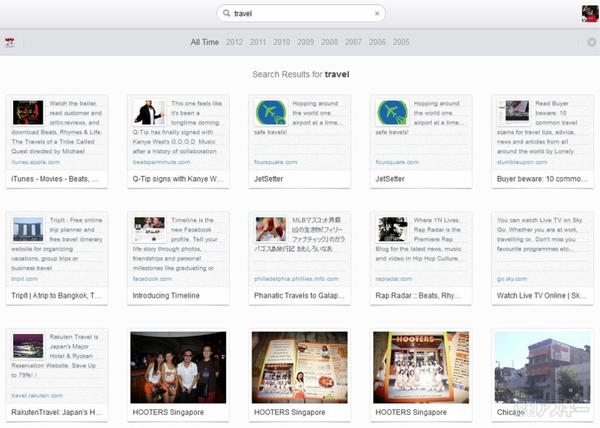Image resolution: width=600 pixels, height=428 pixels.
Task: Click the search magnifier icon
Action: point(226,13)
